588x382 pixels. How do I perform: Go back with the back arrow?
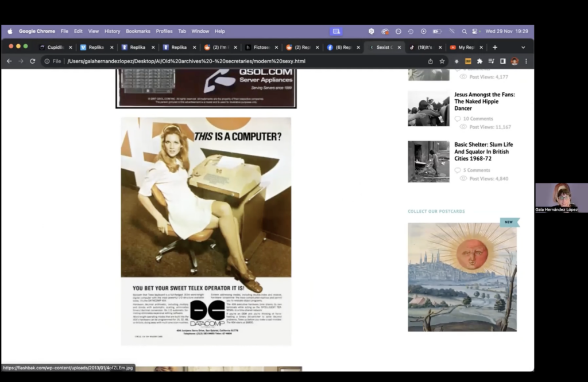9,61
